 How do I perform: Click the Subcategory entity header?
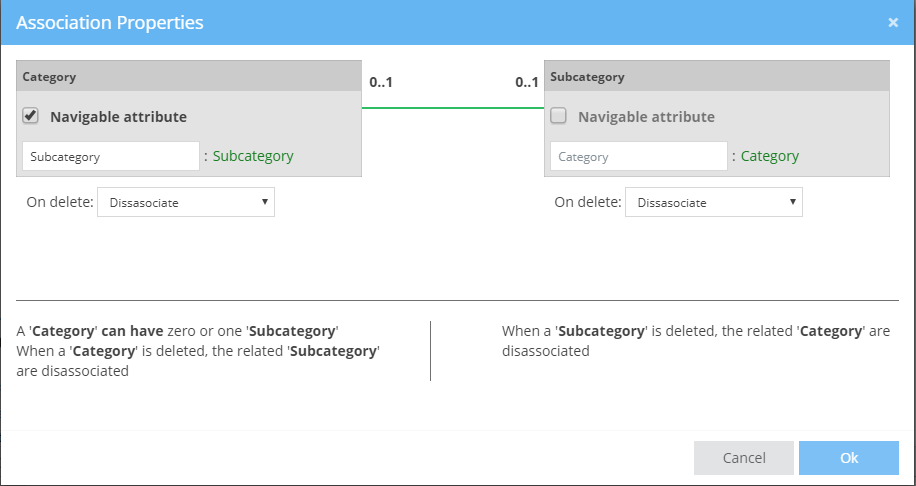point(716,76)
